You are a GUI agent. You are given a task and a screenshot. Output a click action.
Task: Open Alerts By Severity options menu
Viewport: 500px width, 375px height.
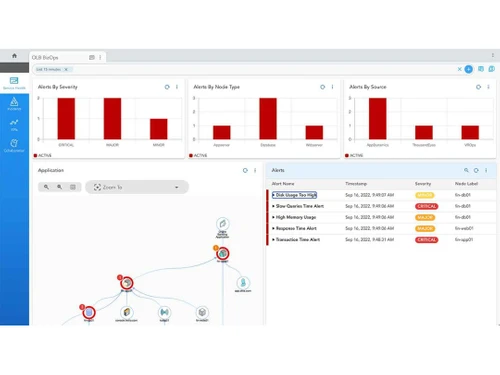[177, 87]
